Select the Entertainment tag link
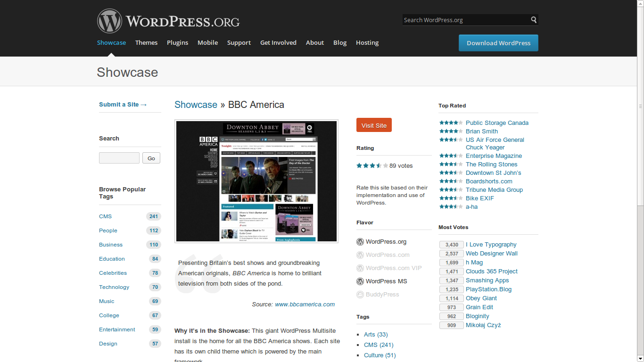The width and height of the screenshot is (644, 362). (x=117, y=329)
